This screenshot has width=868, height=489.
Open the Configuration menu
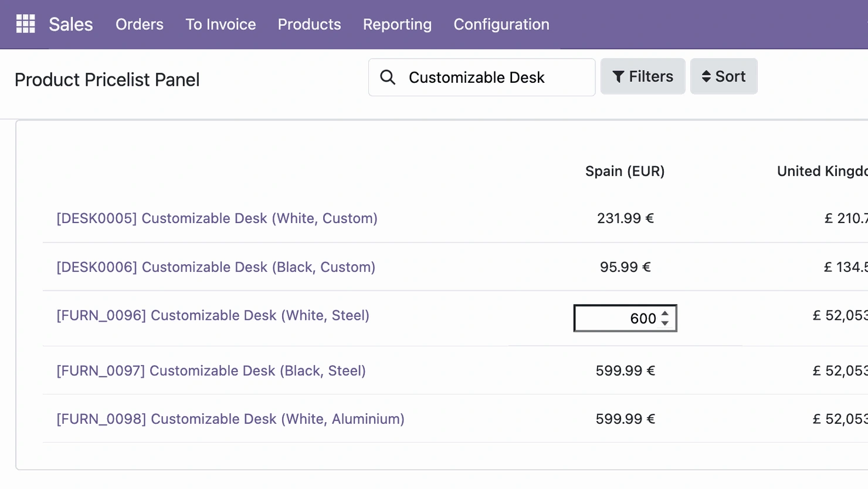[x=501, y=25]
